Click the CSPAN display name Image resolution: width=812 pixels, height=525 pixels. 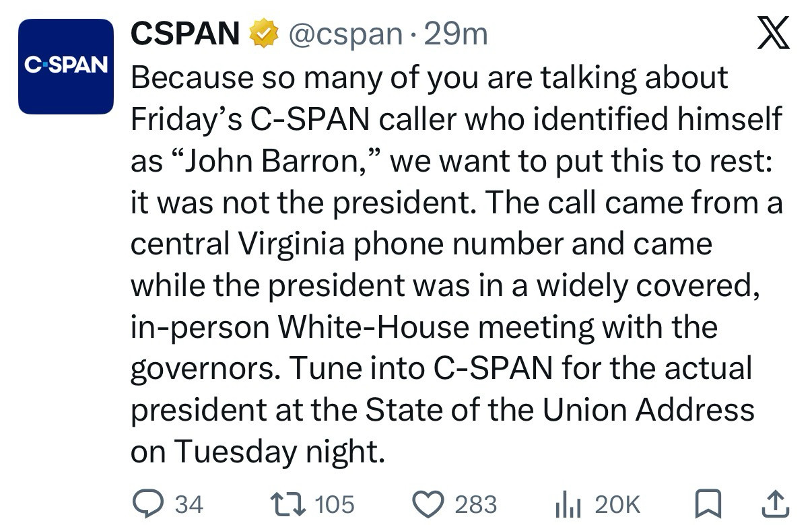[x=184, y=34]
